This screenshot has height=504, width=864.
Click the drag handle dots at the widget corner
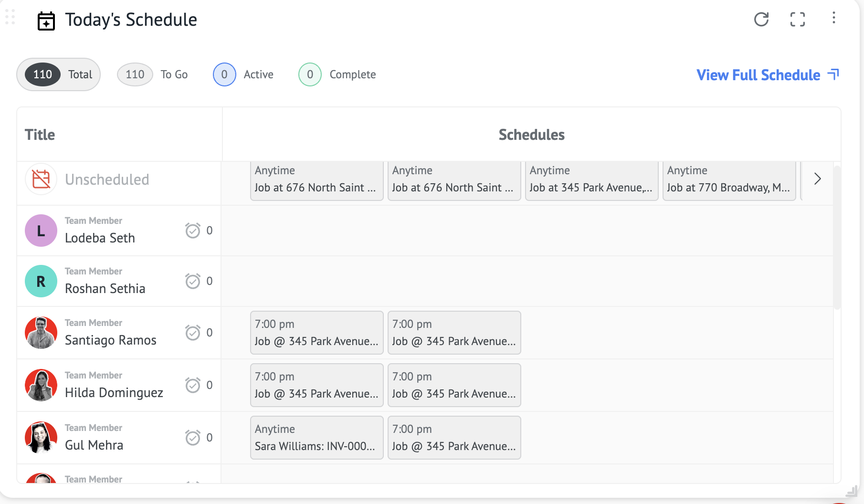pos(10,17)
